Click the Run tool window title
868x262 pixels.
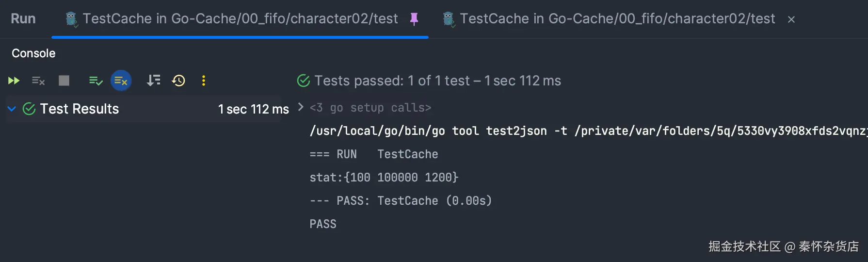coord(23,19)
